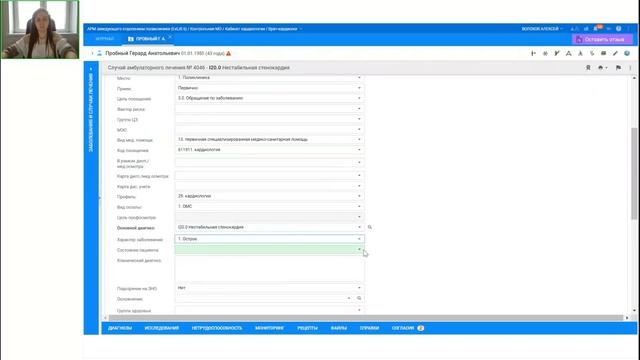The image size is (640, 360).
Task: Click the patient avatar icon next to name
Action: pyautogui.click(x=99, y=53)
